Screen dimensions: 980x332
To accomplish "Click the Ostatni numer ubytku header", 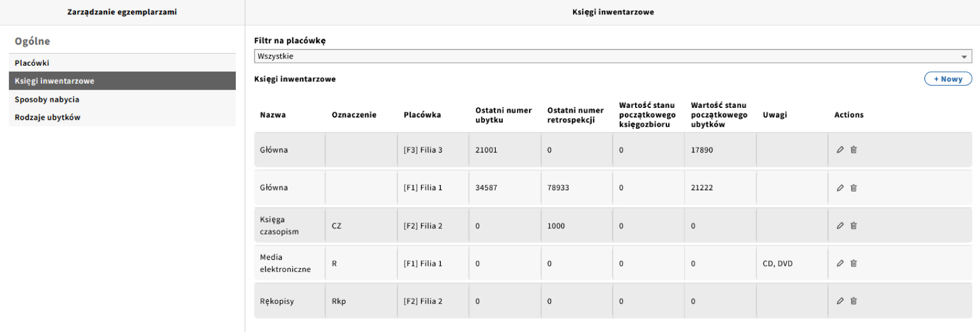I will (x=503, y=115).
